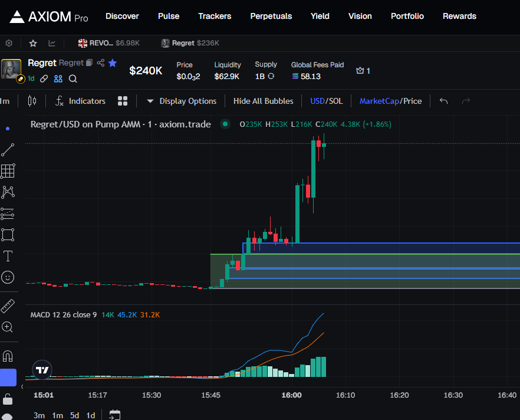Click the magnifier search icon under Regret

(73, 78)
